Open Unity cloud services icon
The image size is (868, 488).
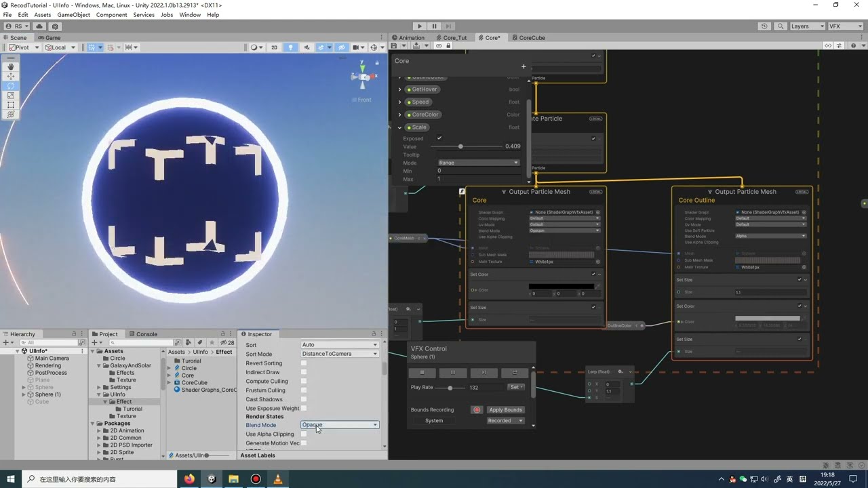(x=39, y=26)
